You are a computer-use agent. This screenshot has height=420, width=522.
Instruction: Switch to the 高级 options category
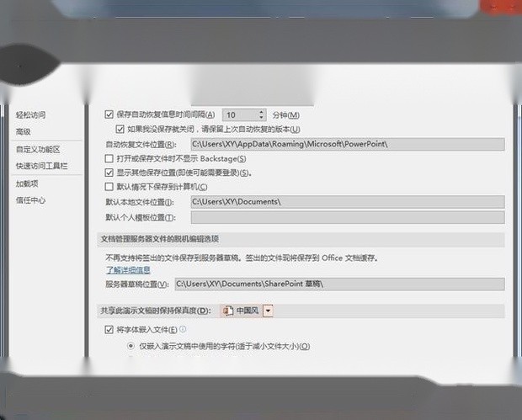point(23,131)
